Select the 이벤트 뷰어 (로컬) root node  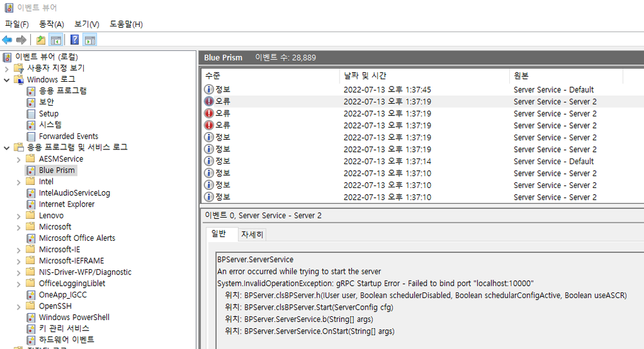pos(46,57)
